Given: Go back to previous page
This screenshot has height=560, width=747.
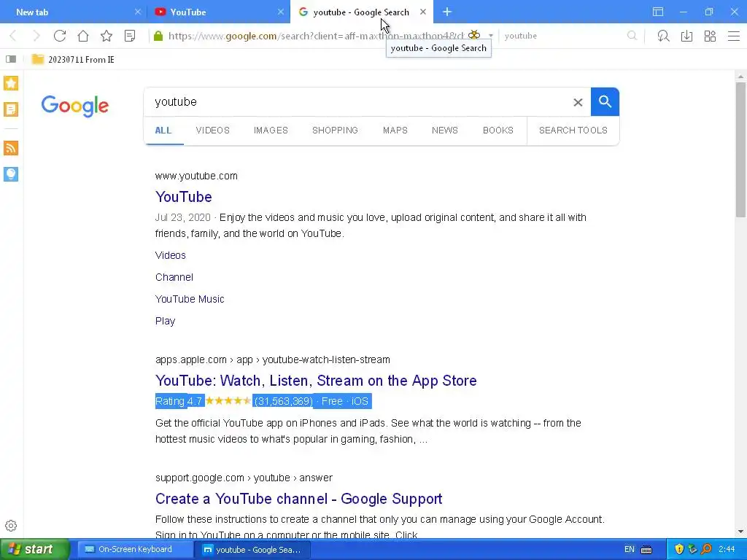Looking at the screenshot, I should click(x=13, y=36).
